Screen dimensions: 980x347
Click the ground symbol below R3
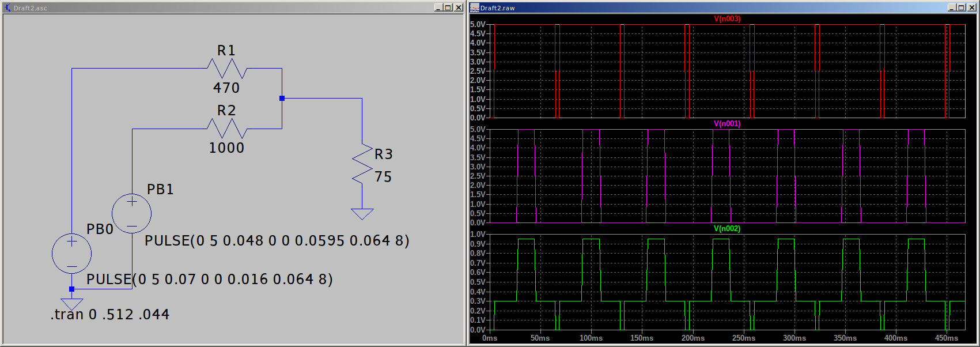pos(362,214)
